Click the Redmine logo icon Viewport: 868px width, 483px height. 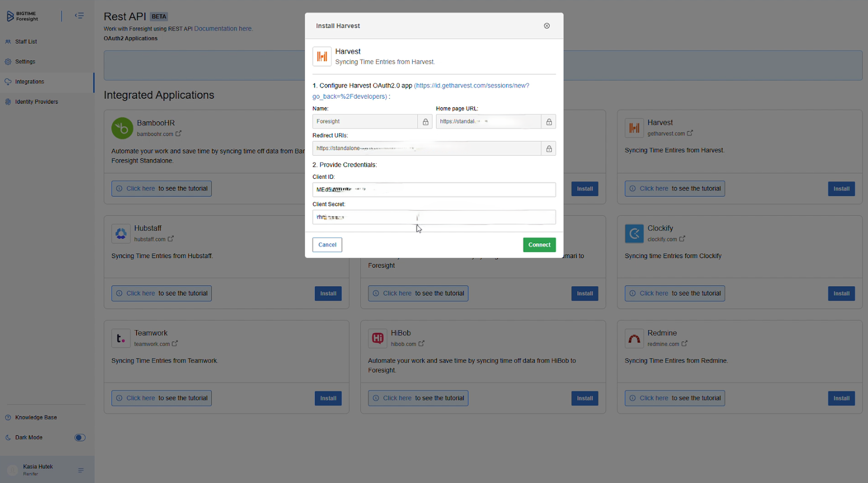click(x=634, y=338)
